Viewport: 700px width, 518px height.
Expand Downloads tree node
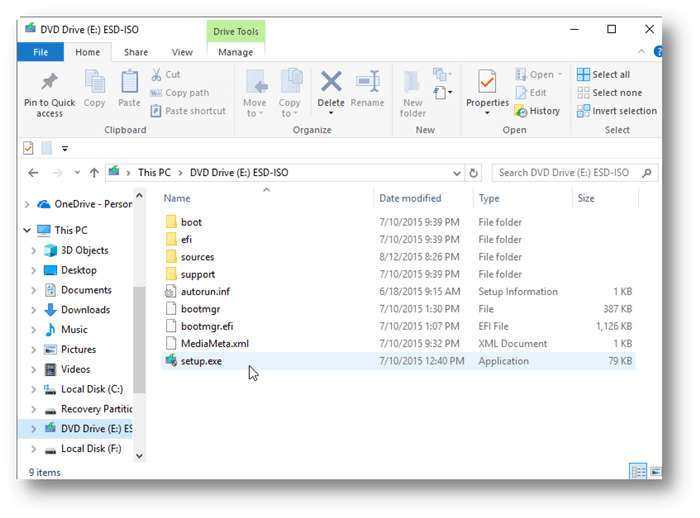[33, 310]
